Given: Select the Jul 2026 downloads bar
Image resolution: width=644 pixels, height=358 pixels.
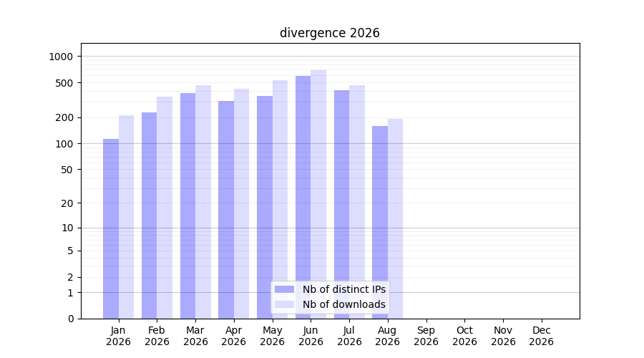Looking at the screenshot, I should coord(357,202).
